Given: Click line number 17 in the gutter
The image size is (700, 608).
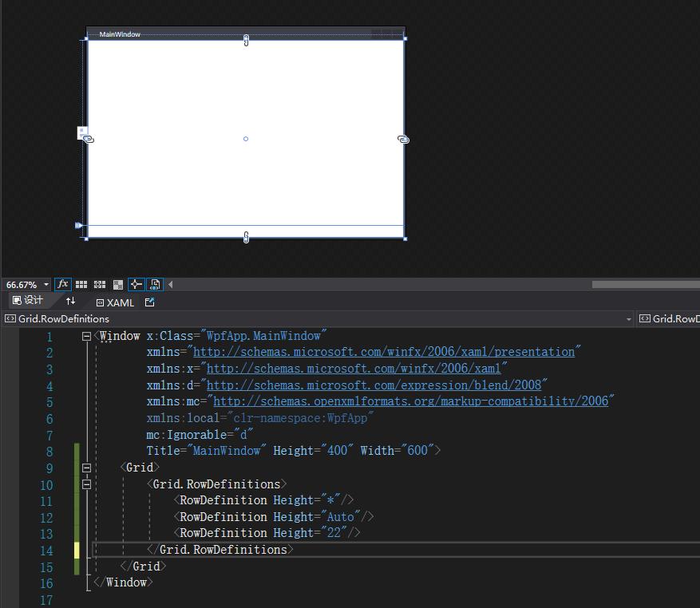Looking at the screenshot, I should 46,600.
